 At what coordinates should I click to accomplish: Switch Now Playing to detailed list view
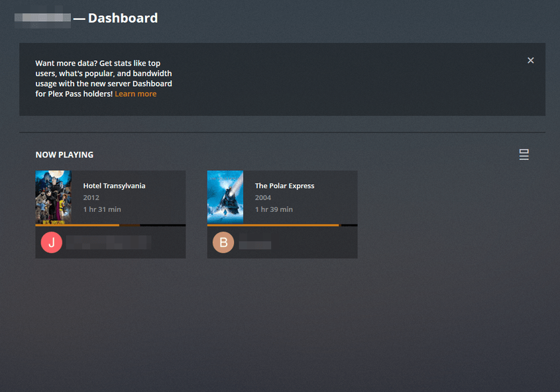click(524, 154)
